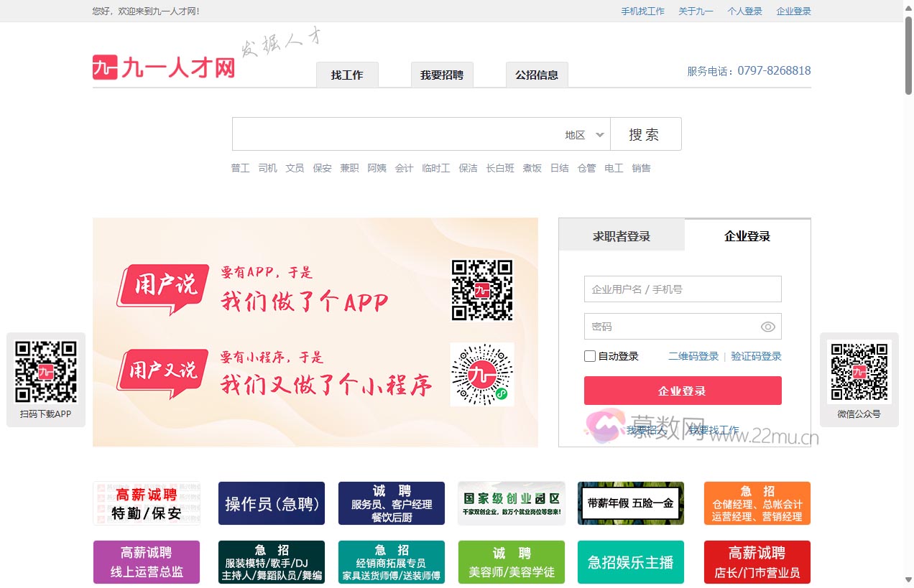Switch to the 公招信息 tab
The width and height of the screenshot is (914, 588).
click(x=537, y=75)
